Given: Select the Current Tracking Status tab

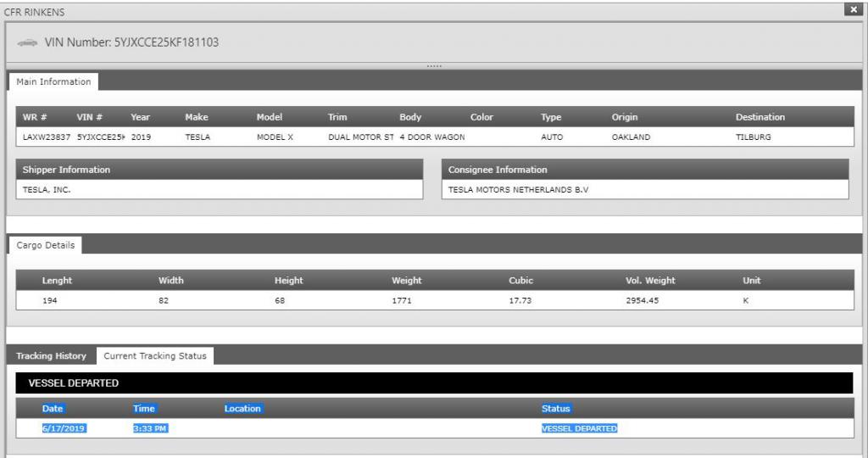Looking at the screenshot, I should coord(155,355).
